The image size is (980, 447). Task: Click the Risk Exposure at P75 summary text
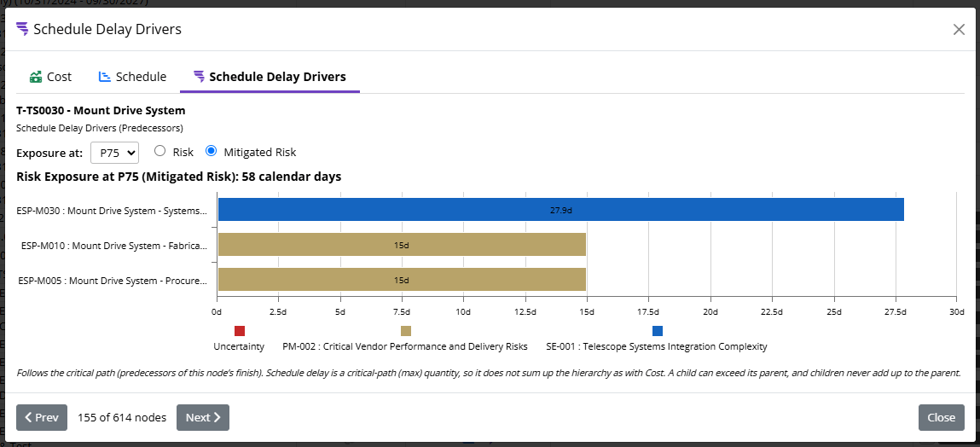179,177
